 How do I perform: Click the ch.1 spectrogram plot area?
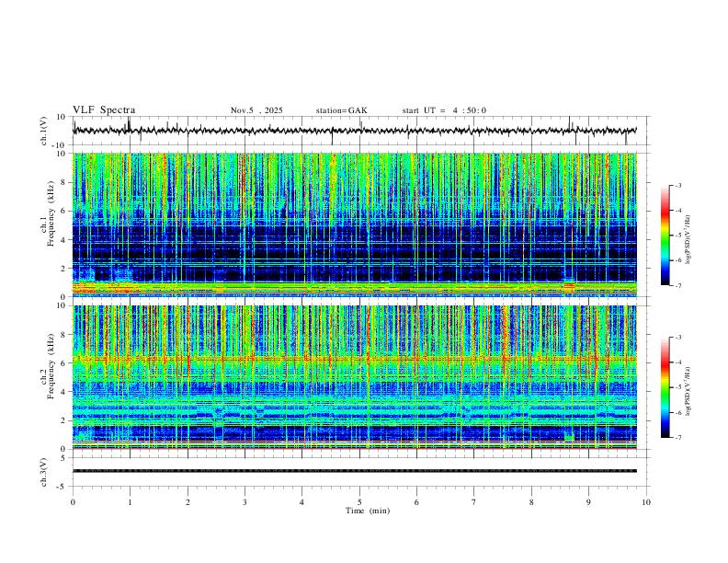[x=355, y=224]
